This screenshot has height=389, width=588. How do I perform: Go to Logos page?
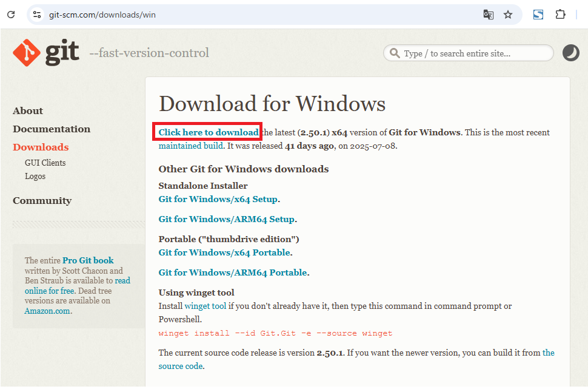pos(35,176)
